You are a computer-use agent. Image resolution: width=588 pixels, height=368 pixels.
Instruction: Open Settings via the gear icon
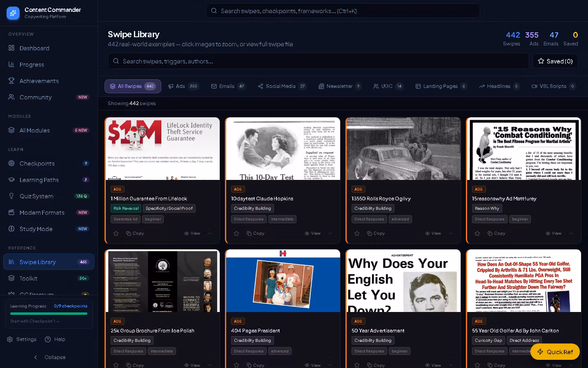tap(22, 339)
